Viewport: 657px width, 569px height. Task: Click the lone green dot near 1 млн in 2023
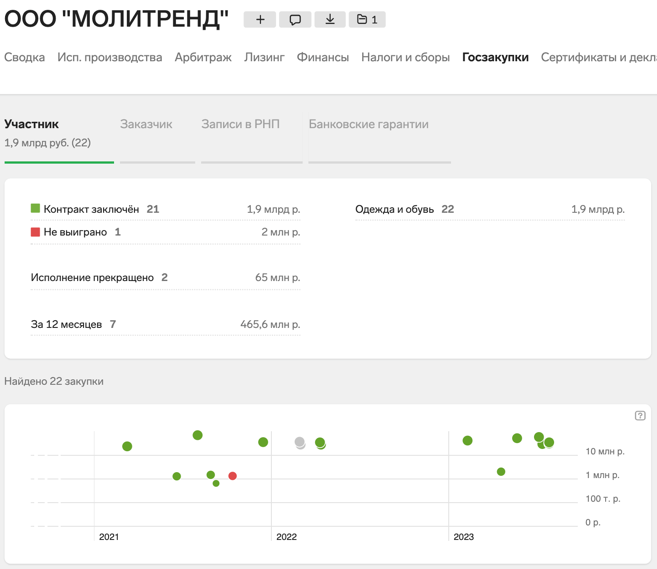click(501, 472)
